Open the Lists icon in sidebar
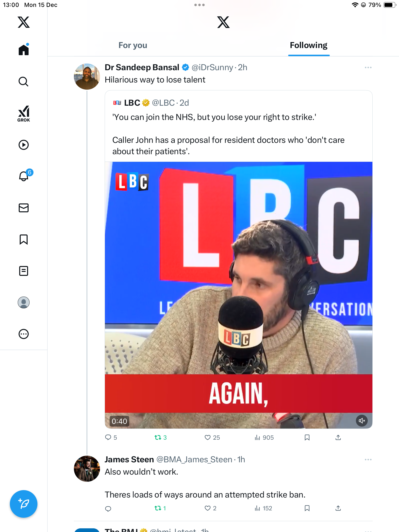 coord(24,271)
